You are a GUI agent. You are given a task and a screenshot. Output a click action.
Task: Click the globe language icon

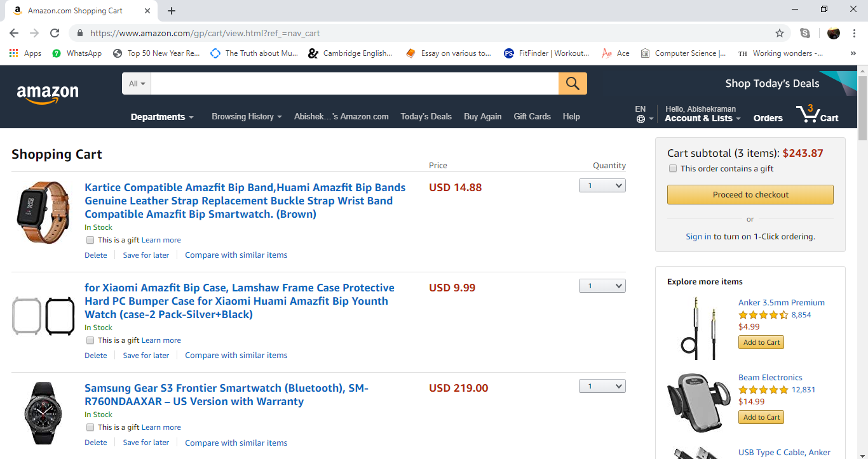coord(641,119)
